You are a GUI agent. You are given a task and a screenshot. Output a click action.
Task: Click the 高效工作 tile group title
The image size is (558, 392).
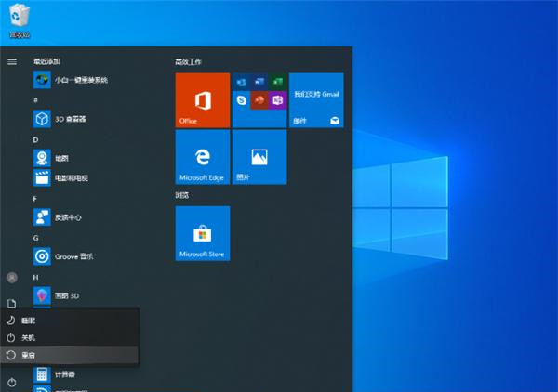tap(188, 62)
